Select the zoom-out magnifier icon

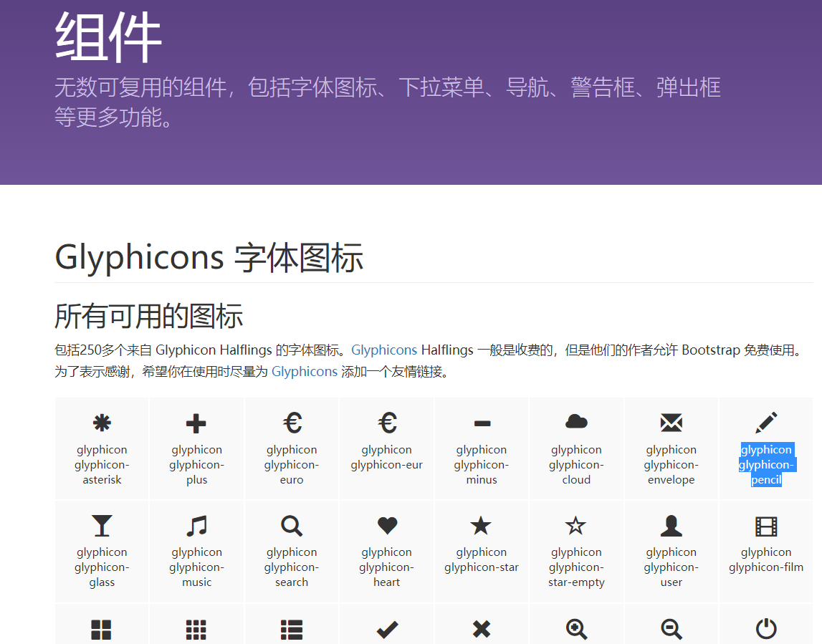pos(671,629)
